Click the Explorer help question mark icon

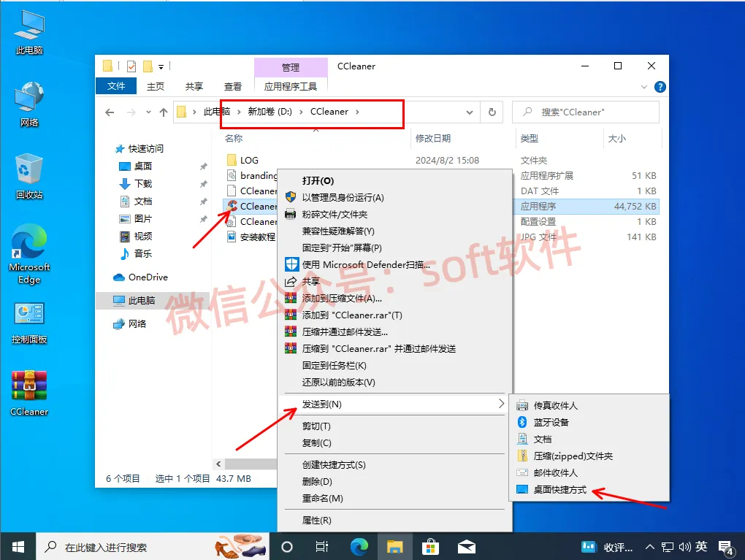point(660,87)
